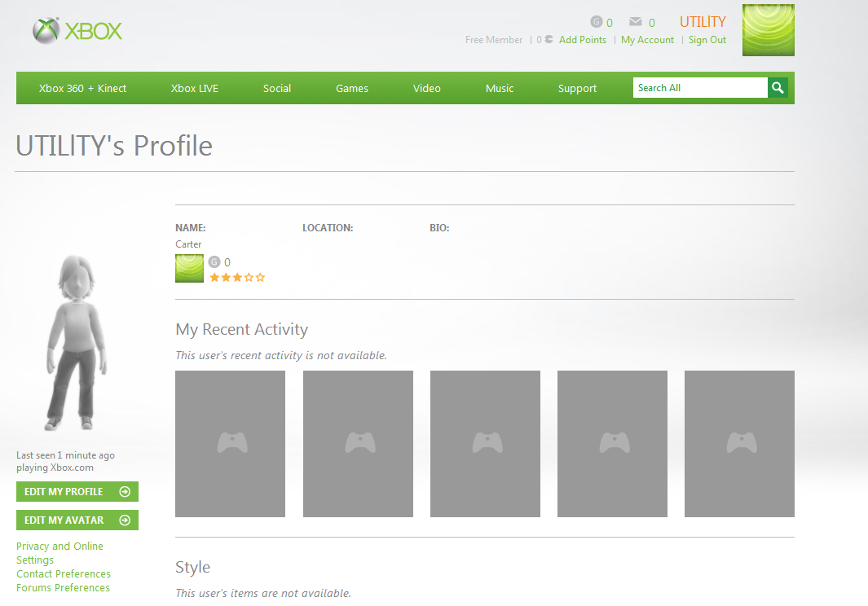Click the header Gamerscore G icon

(x=597, y=21)
